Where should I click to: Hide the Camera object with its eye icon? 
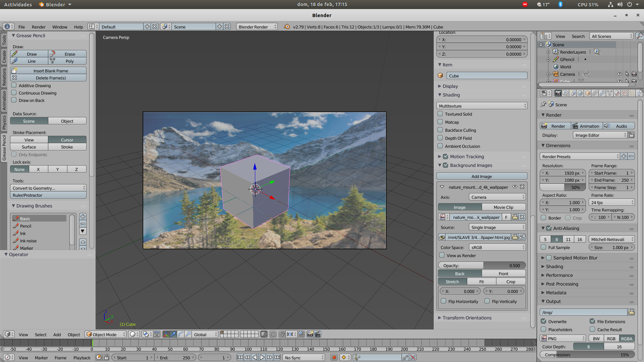pyautogui.click(x=619, y=74)
